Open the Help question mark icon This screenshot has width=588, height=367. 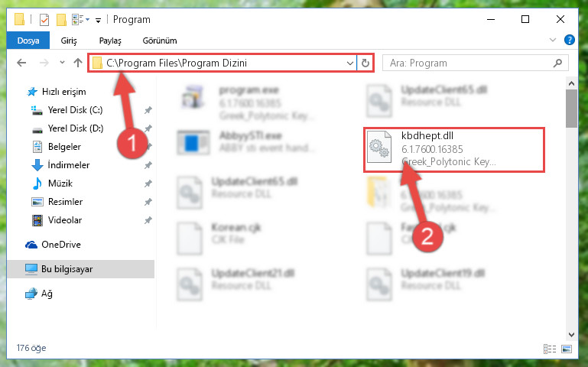point(569,40)
